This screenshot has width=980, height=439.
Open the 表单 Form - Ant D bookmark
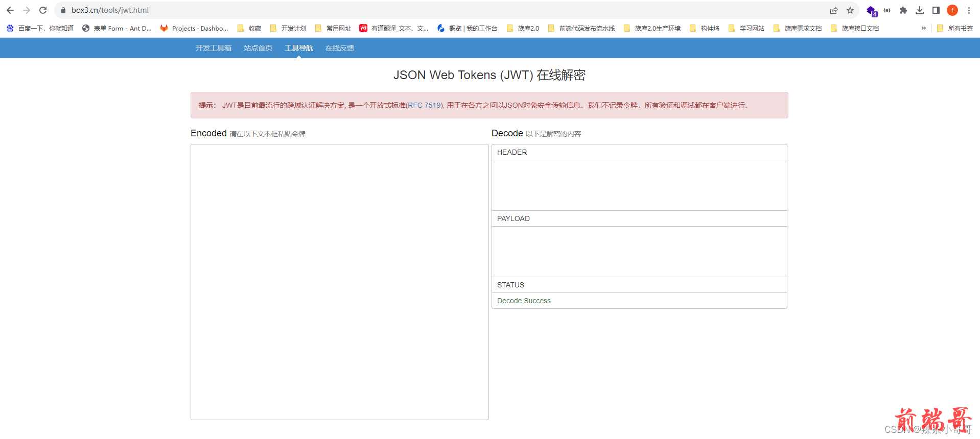pos(117,29)
